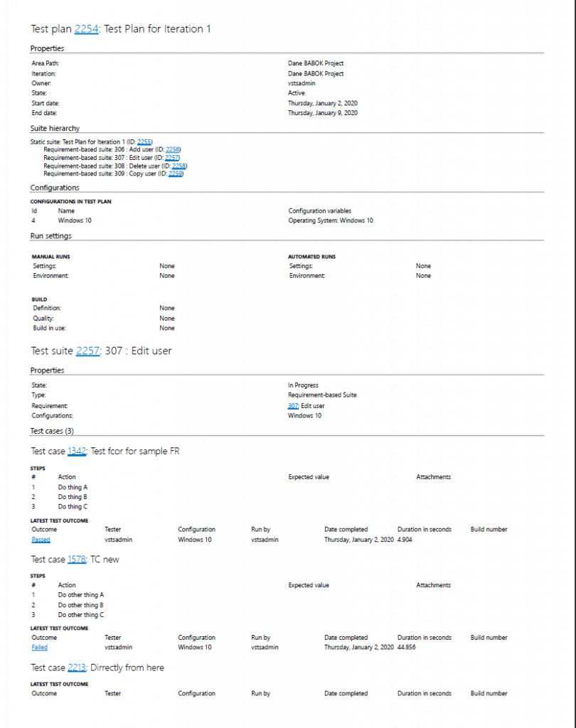Select the Properties section header
576x728 pixels.
click(47, 48)
